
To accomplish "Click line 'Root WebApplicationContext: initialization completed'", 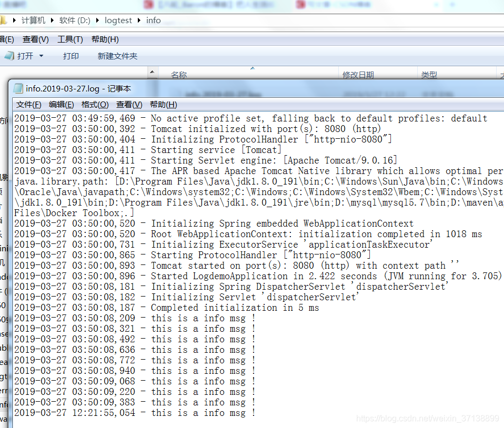I will point(248,234).
